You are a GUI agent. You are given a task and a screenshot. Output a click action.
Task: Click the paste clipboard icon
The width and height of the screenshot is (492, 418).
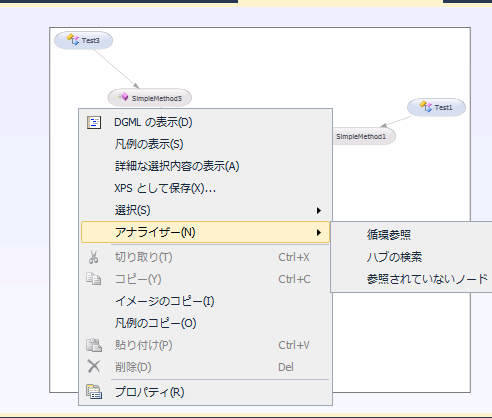(94, 345)
